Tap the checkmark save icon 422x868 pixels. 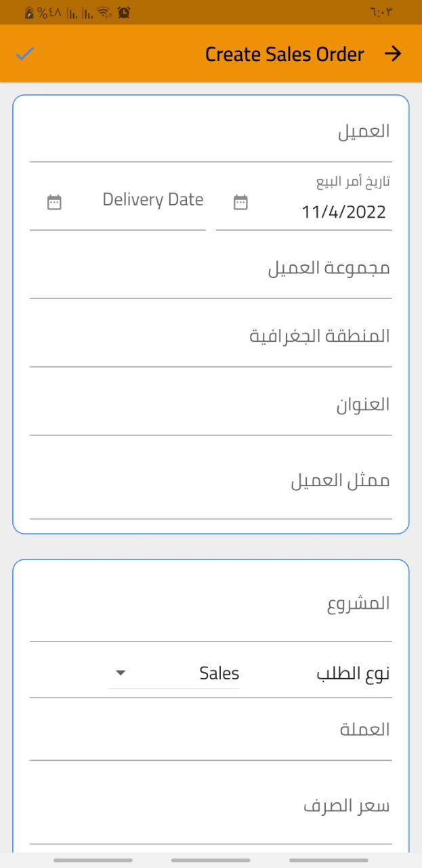[25, 54]
